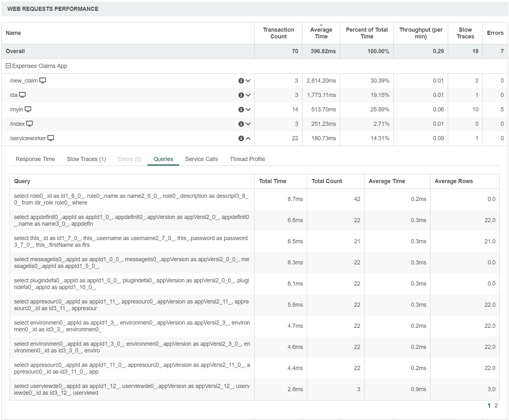Click the info icon for /serviceworker row

[x=241, y=138]
